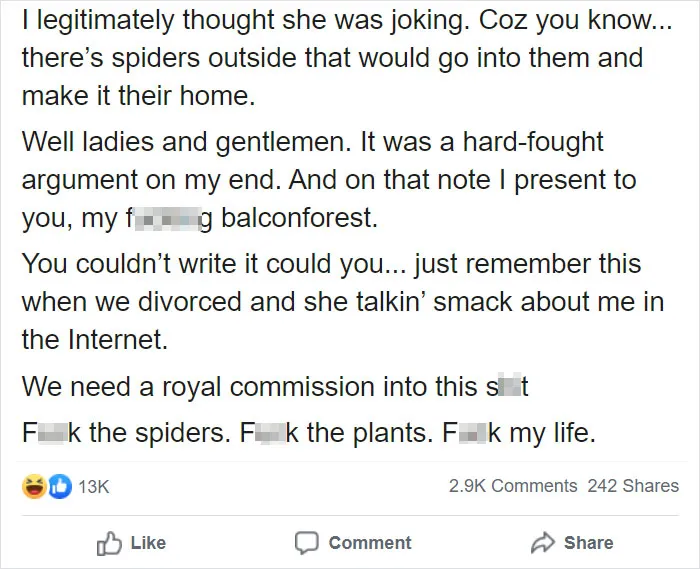Image resolution: width=700 pixels, height=569 pixels.
Task: Click the Like thumbs-up outline icon
Action: tap(109, 543)
